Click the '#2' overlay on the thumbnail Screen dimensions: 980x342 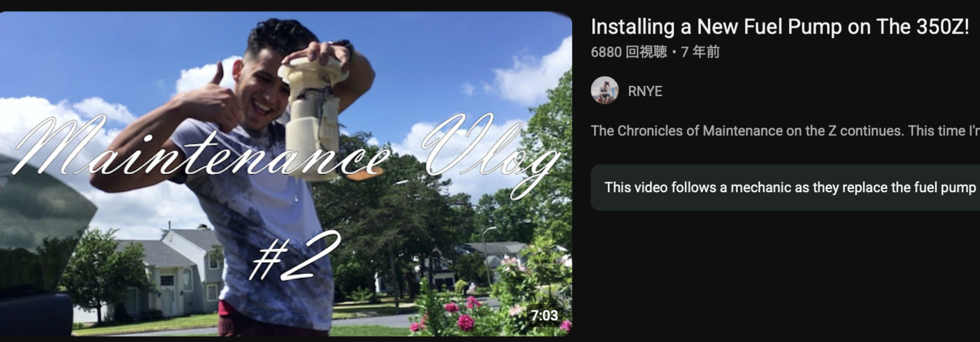tap(296, 255)
